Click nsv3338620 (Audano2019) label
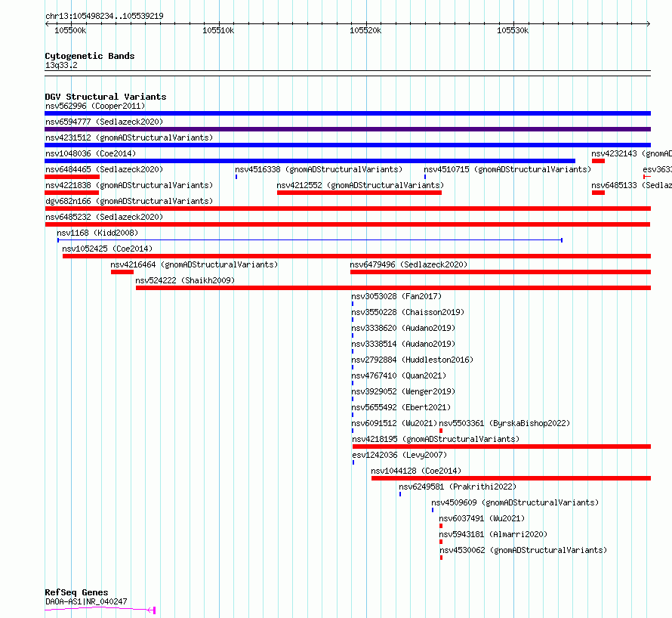The width and height of the screenshot is (672, 618). tap(403, 328)
